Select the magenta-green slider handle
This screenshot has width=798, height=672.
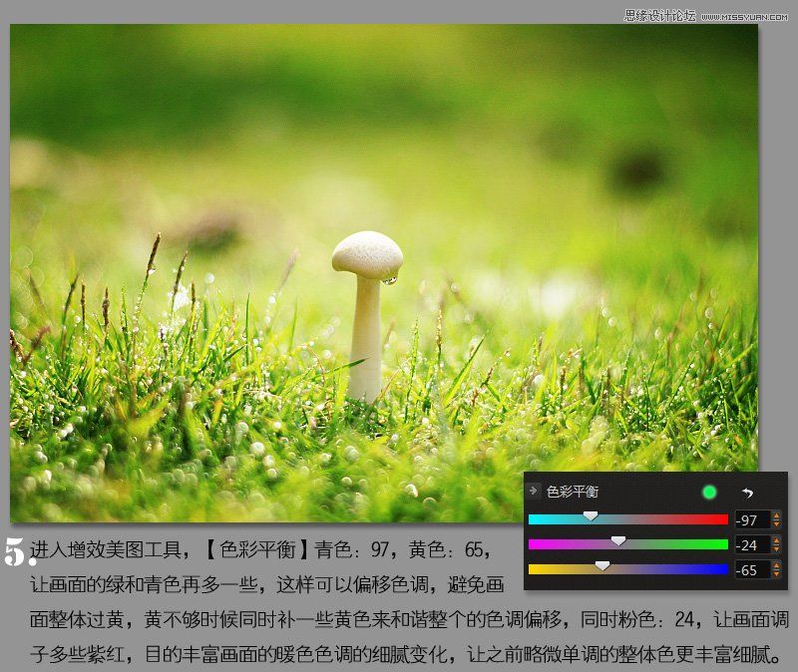[x=618, y=541]
